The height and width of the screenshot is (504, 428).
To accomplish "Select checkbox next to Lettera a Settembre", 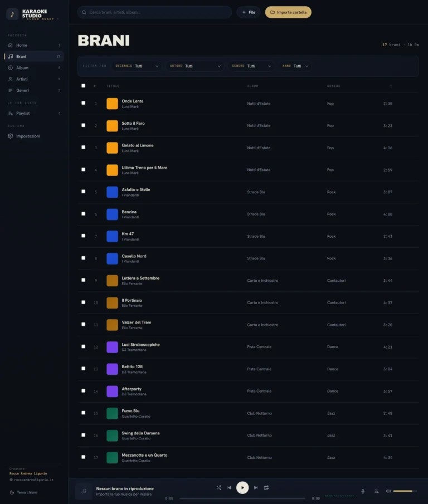I will point(83,280).
